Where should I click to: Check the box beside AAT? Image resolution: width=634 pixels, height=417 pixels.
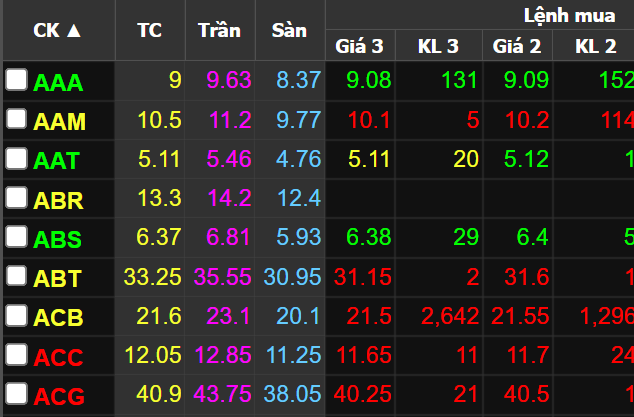(x=16, y=159)
